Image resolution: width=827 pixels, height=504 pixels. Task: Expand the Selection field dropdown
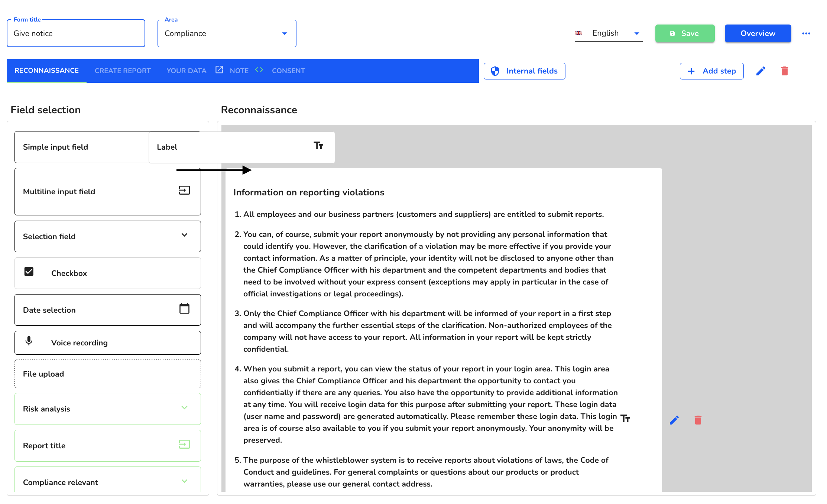click(x=184, y=236)
